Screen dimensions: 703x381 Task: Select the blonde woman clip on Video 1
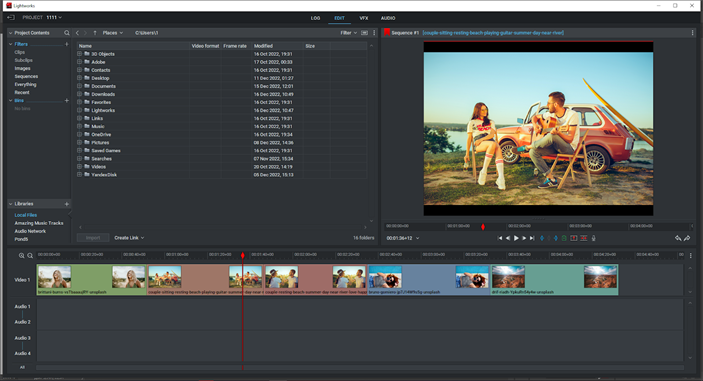tap(91, 279)
